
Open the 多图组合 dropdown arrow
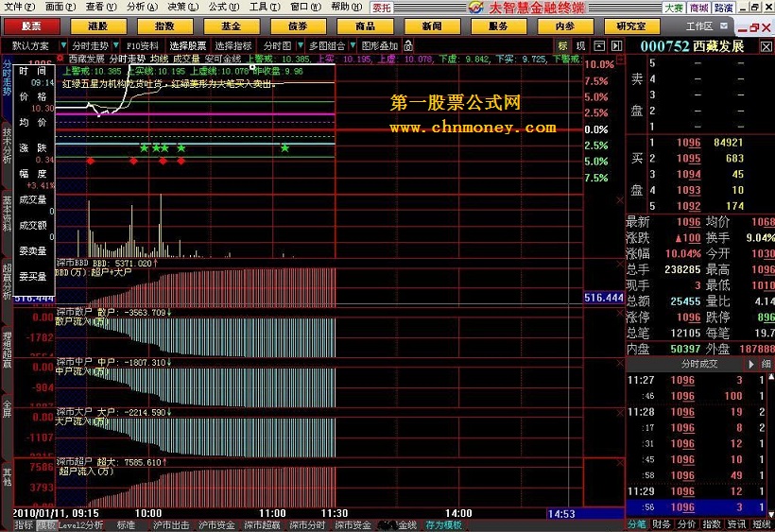pyautogui.click(x=353, y=45)
